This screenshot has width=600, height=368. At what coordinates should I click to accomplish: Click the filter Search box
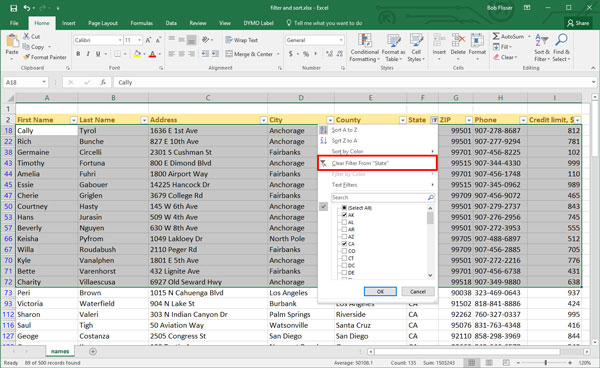[383, 197]
